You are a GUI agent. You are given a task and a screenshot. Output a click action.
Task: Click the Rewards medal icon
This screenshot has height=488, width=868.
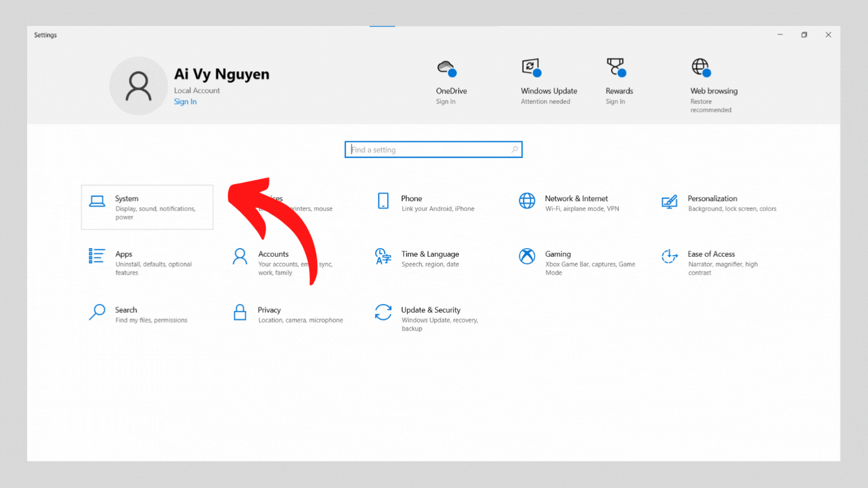point(616,67)
